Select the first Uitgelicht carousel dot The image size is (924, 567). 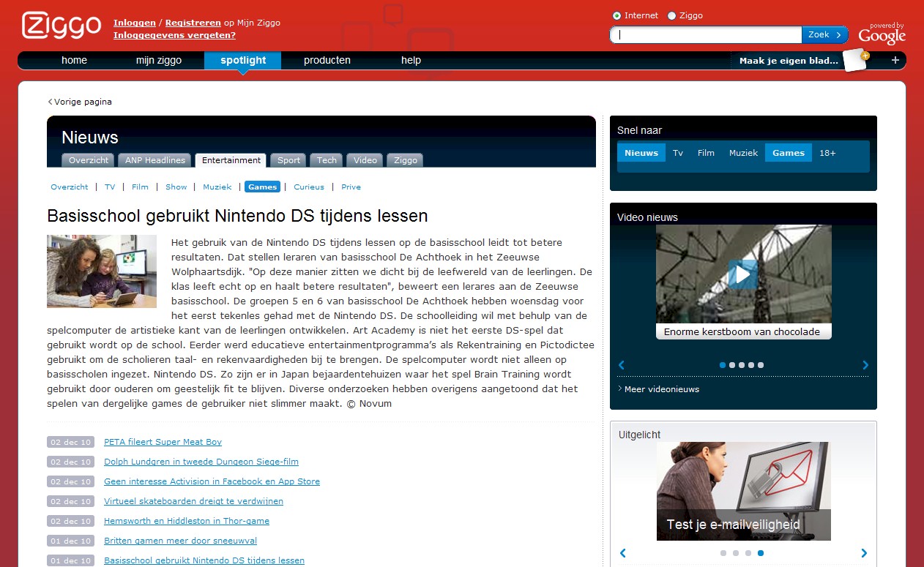[x=723, y=553]
